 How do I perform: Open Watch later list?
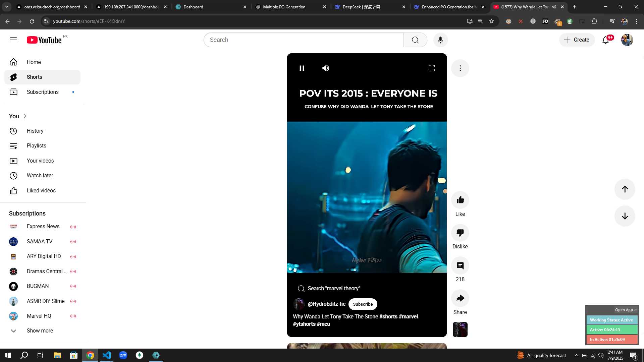point(42,176)
